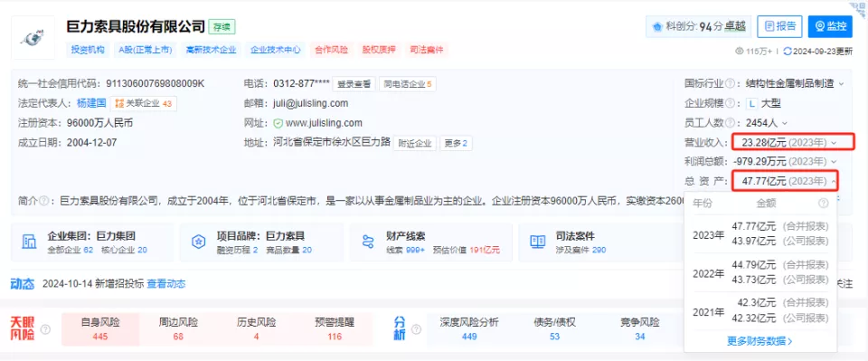Screen dimensions: 868x361
Task: Open the 企业集团 巨力集团 card
Action: click(x=92, y=242)
